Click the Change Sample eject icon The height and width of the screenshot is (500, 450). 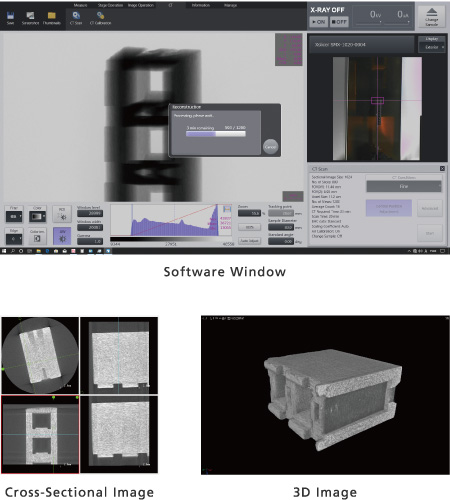432,12
